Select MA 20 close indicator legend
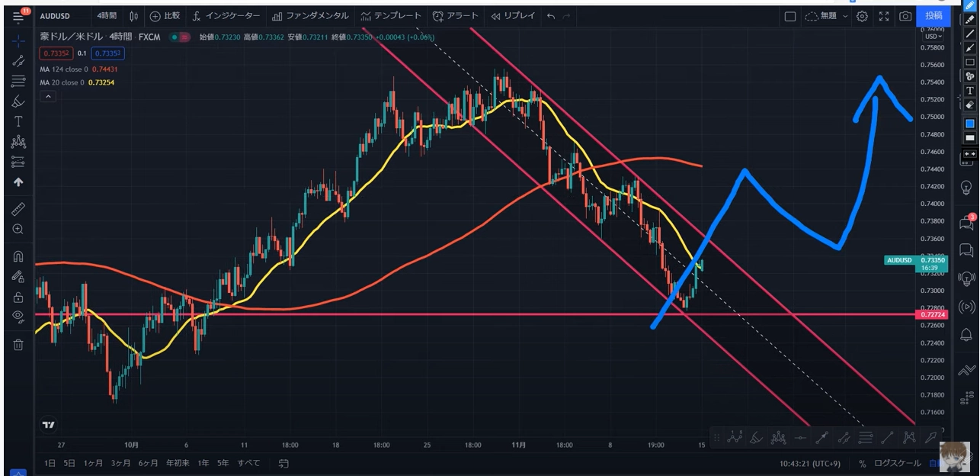 [77, 82]
